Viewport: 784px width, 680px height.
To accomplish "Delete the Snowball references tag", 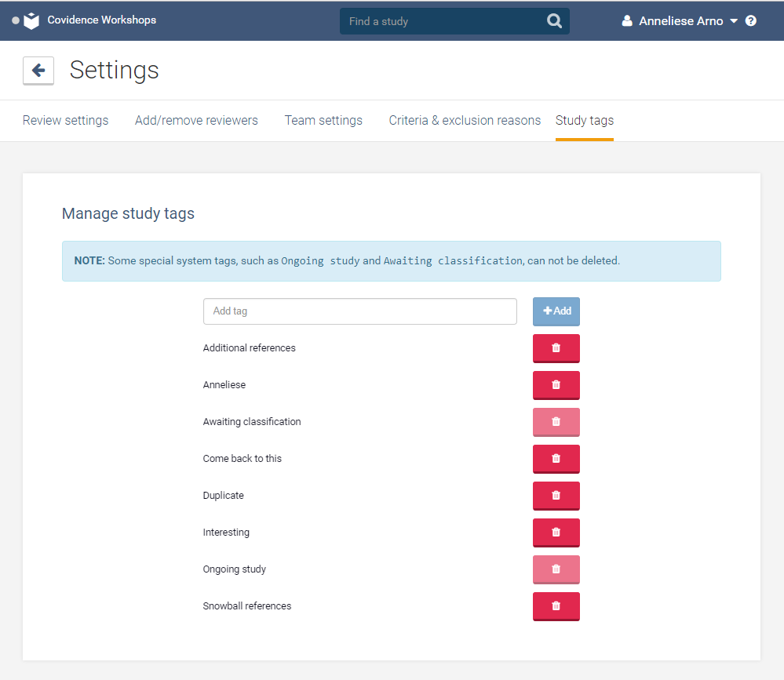I will click(556, 606).
